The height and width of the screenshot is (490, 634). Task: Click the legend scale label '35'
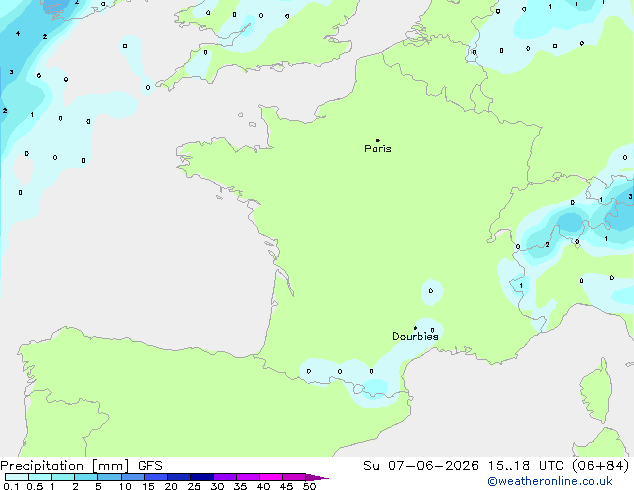coord(241,486)
